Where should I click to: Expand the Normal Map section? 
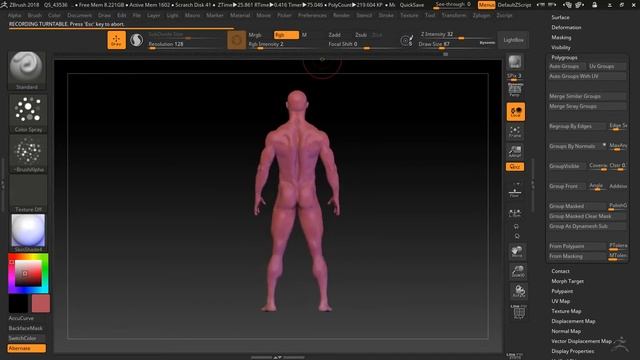pyautogui.click(x=566, y=331)
